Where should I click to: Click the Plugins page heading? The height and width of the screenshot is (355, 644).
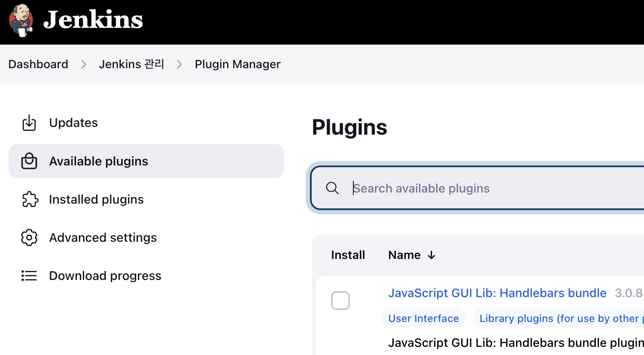[349, 127]
